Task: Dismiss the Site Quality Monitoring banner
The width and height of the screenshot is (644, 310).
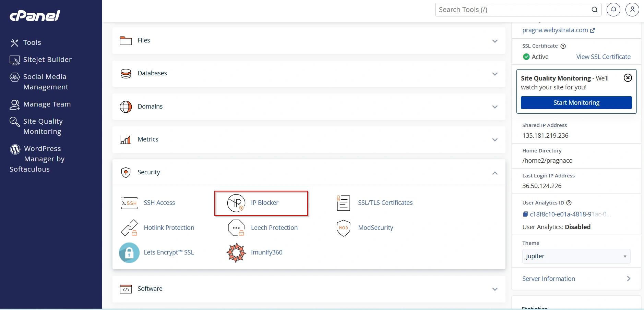Action: (628, 78)
